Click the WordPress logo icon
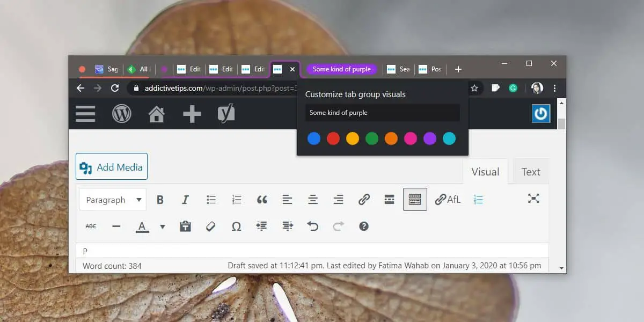644x322 pixels. (121, 114)
